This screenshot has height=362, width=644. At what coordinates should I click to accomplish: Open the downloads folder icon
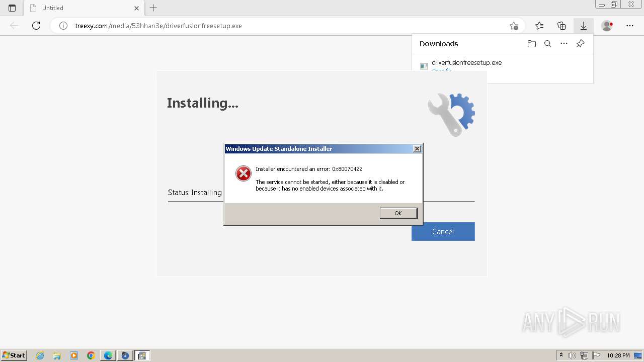[x=531, y=44]
